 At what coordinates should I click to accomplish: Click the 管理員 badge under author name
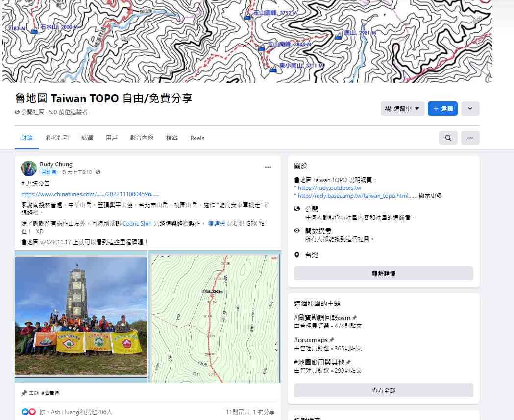(x=49, y=172)
